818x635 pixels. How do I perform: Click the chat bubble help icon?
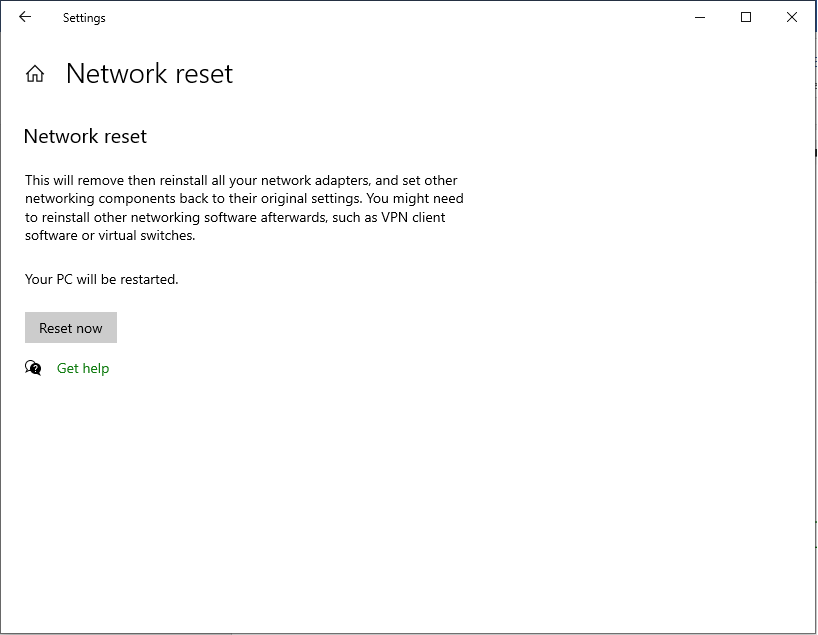tap(34, 368)
